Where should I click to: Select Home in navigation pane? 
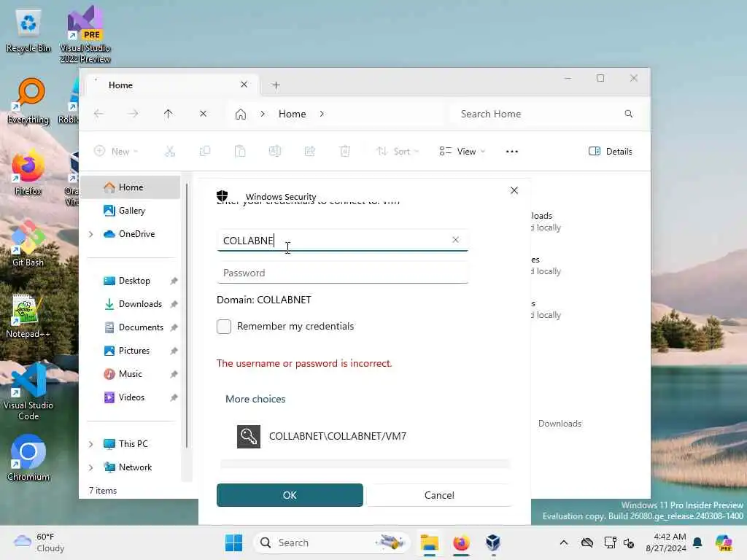[131, 187]
